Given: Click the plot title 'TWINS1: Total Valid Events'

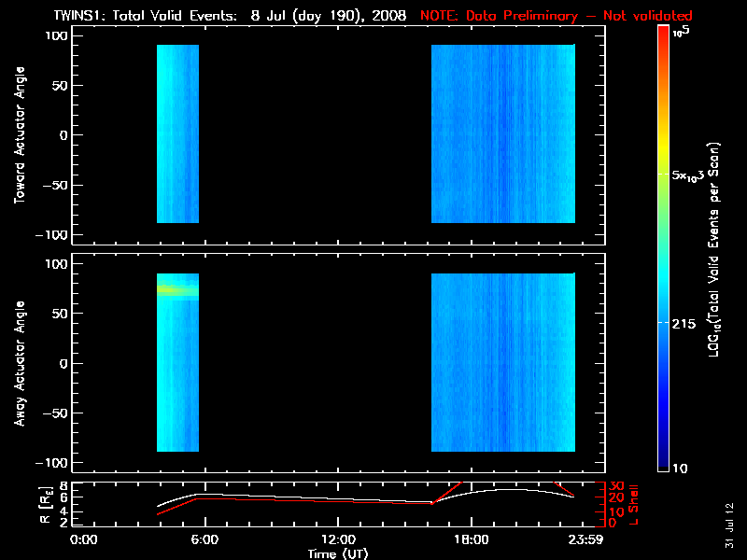Looking at the screenshot, I should pos(145,15).
